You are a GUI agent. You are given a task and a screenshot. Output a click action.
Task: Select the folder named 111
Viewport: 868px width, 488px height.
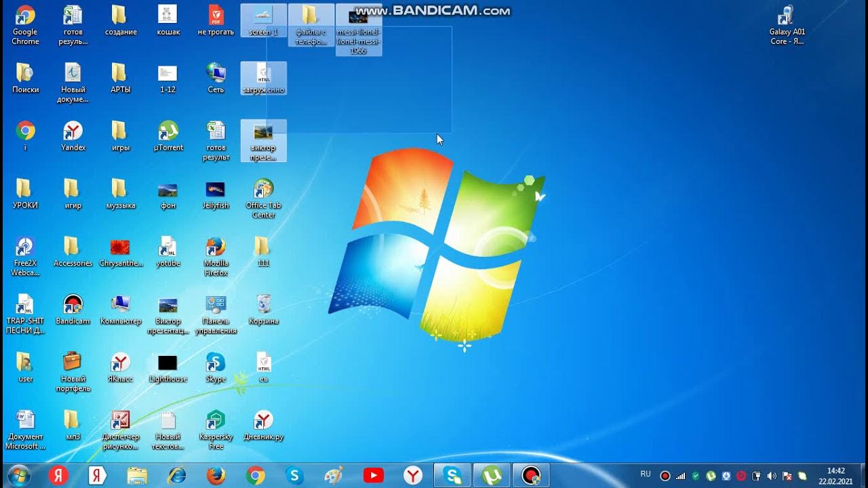264,251
